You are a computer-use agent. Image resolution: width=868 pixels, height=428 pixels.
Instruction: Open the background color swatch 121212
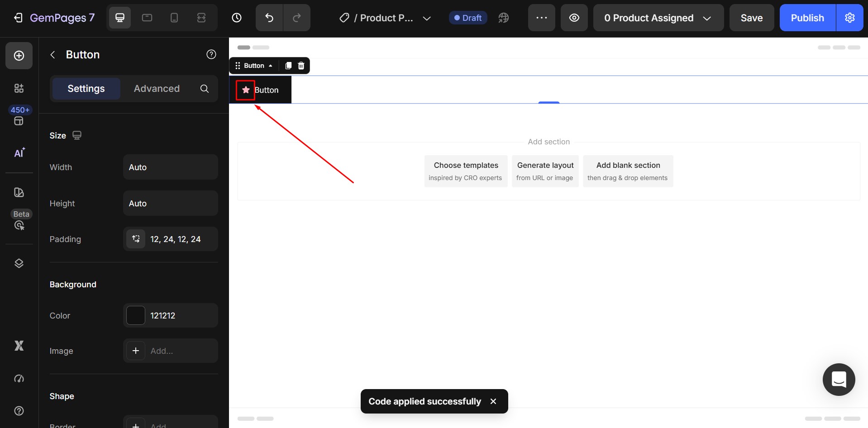[x=135, y=315]
